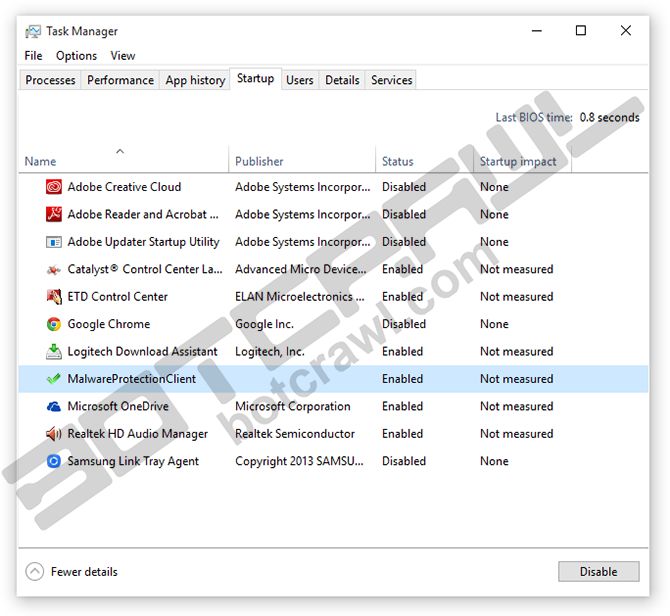Viewport: 670px width, 616px height.
Task: Click the Samsung Link Tray Agent icon
Action: tap(54, 461)
